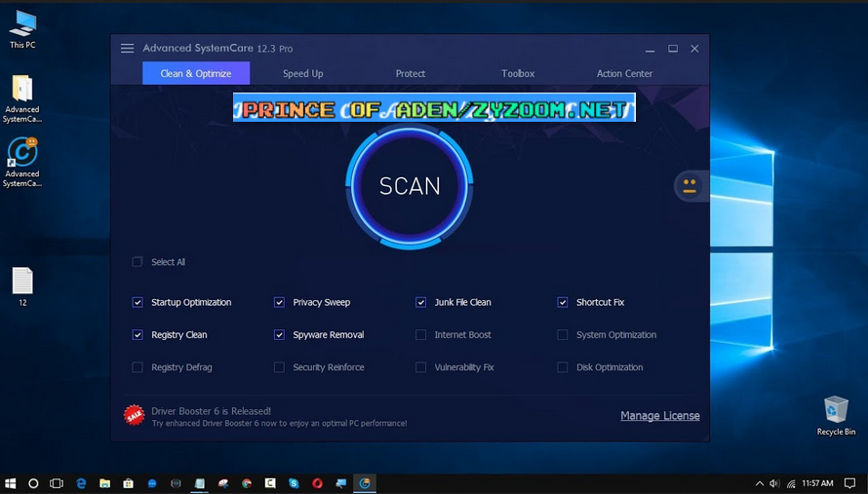Select the Advanced SystemCare shortcut icon on desktop

tap(22, 163)
